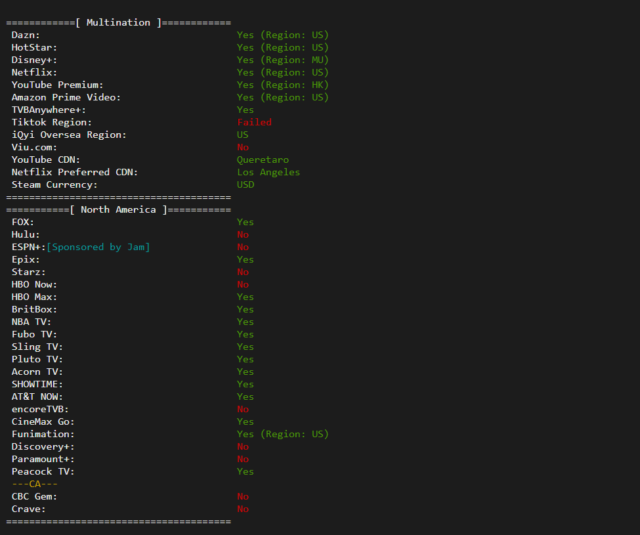Click the Funimation Region US result
The width and height of the screenshot is (640, 535).
pyautogui.click(x=282, y=434)
